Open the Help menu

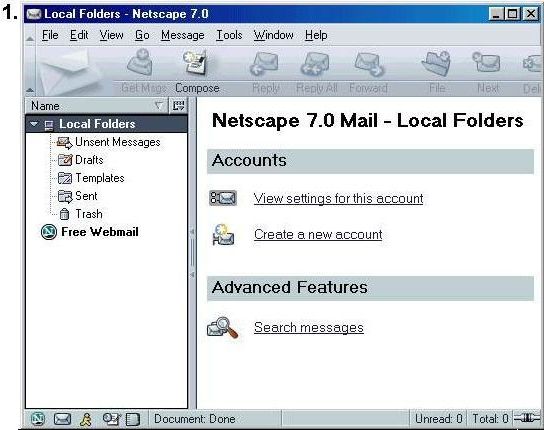(316, 35)
